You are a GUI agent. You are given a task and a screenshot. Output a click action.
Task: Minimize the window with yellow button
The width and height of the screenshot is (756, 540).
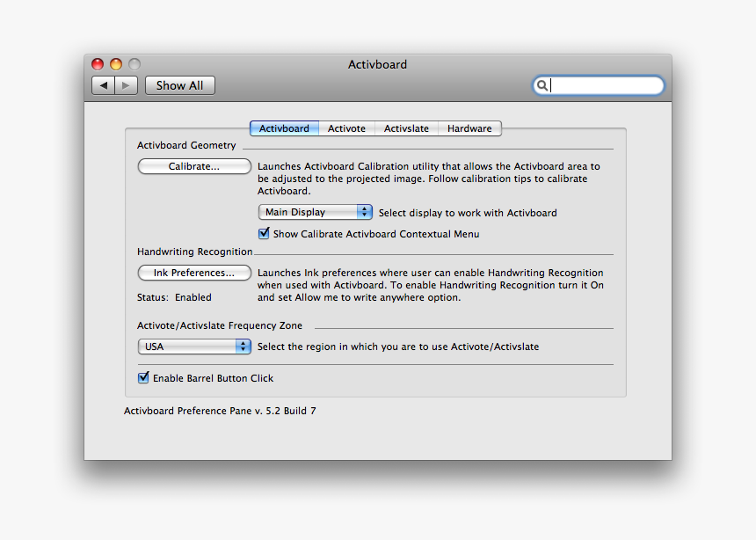(116, 64)
